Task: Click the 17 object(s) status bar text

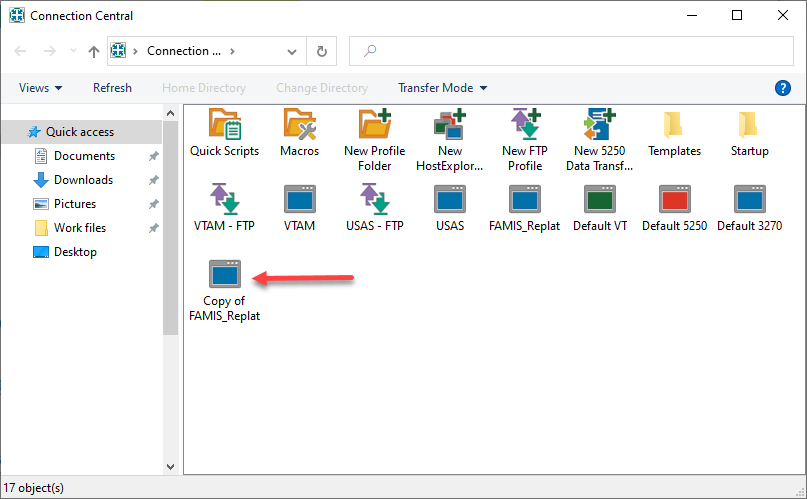Action: point(33,488)
